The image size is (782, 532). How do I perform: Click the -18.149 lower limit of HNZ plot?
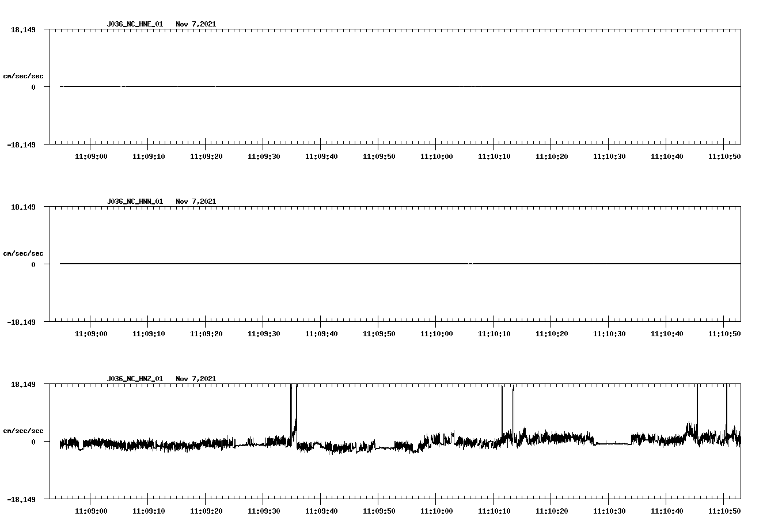tap(21, 499)
